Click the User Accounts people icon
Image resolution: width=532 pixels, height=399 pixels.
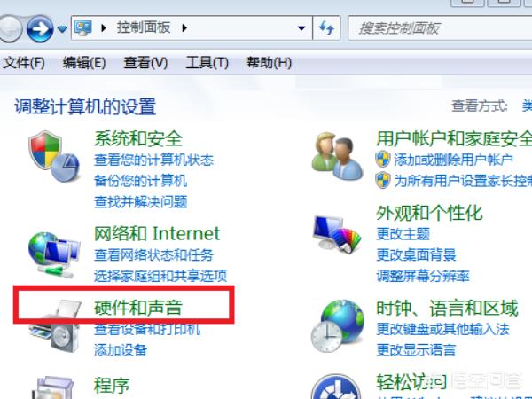coord(337,156)
